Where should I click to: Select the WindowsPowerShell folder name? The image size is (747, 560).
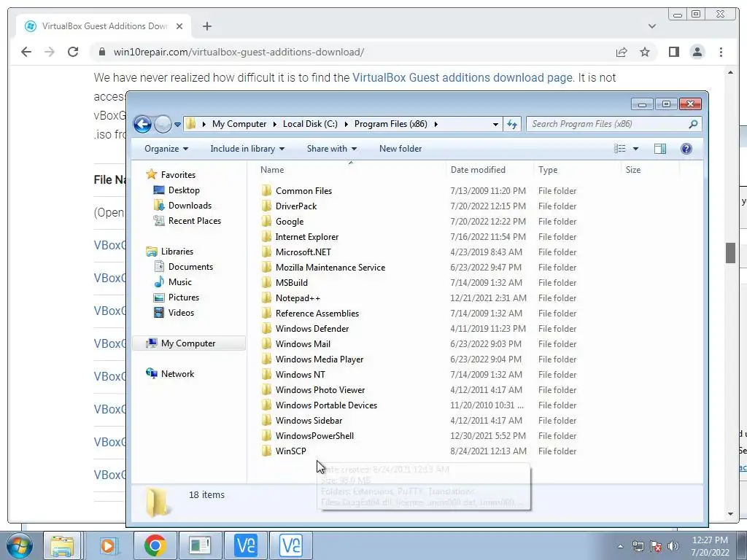(314, 436)
